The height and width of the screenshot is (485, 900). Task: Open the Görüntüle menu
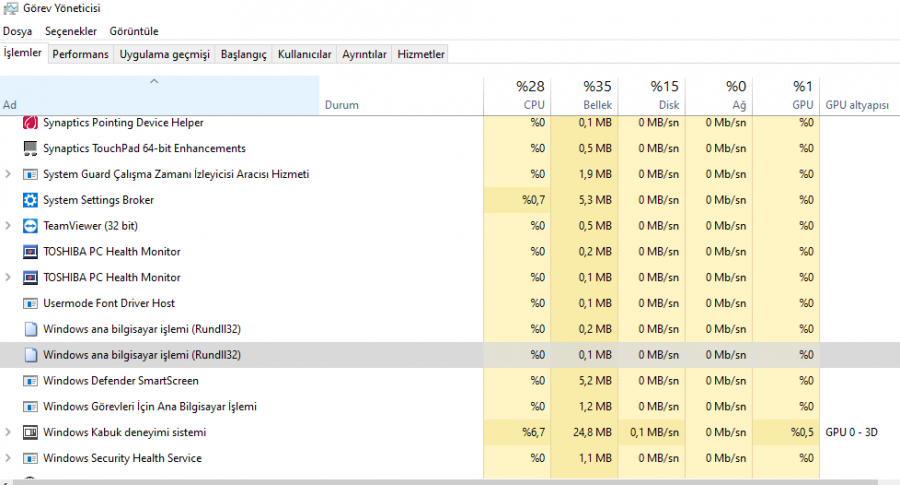point(134,31)
